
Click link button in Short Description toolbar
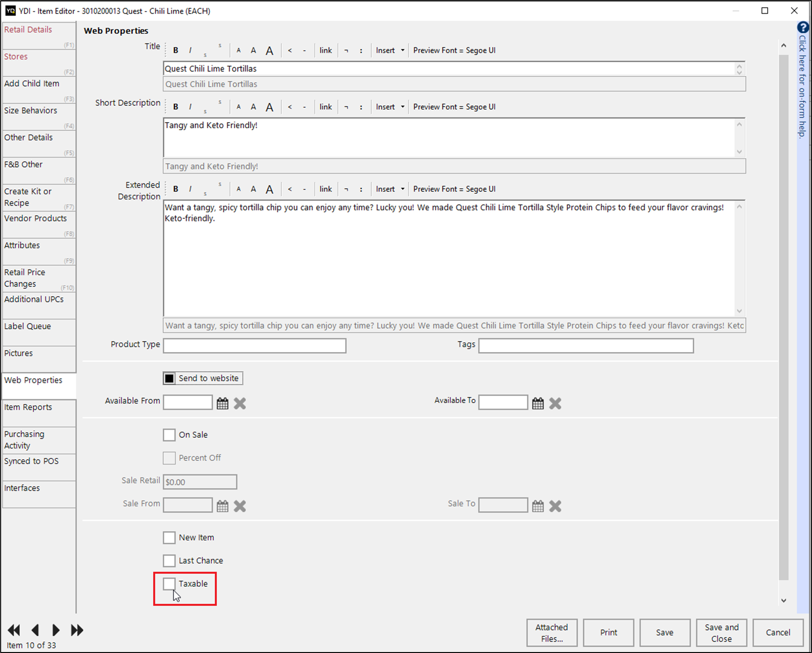tap(326, 107)
